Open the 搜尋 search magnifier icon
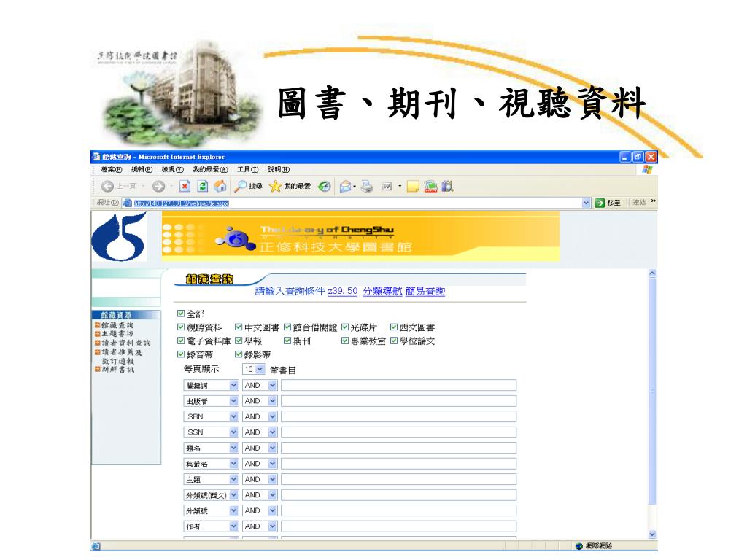This screenshot has height=560, width=747. 241,186
